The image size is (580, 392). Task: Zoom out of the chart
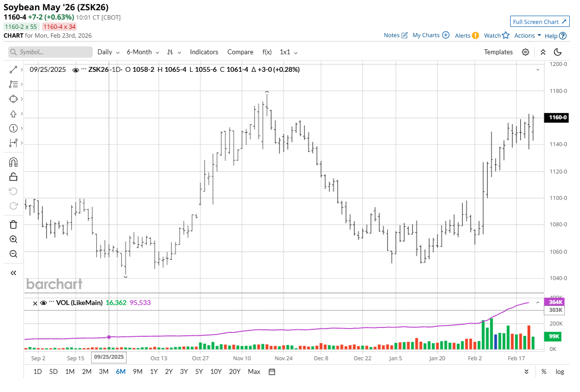(13, 254)
